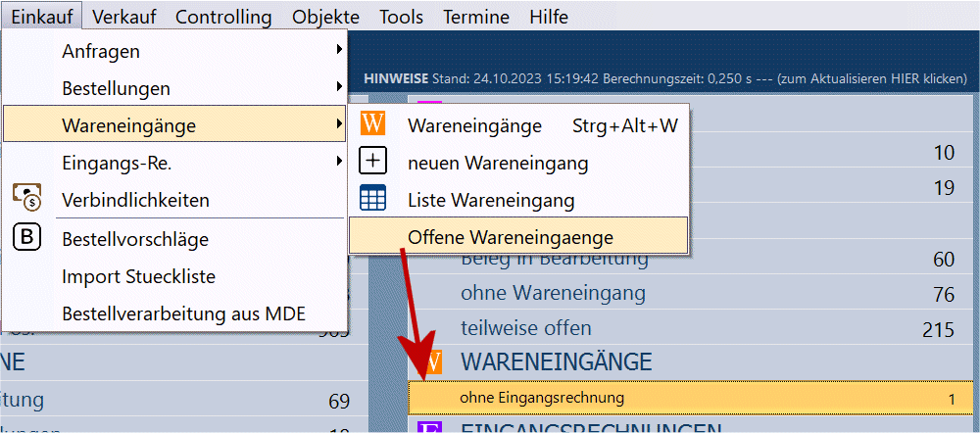980x433 pixels.
Task: Expand the Wareneingänge submenu arrow
Action: [x=339, y=123]
